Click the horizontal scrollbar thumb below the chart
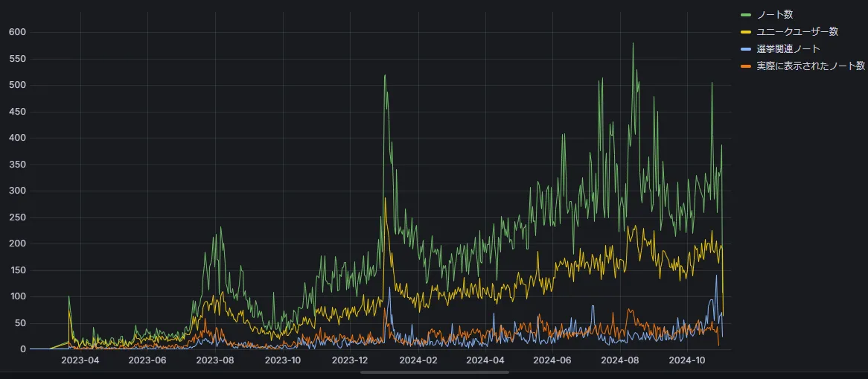The image size is (868, 379). (434, 372)
